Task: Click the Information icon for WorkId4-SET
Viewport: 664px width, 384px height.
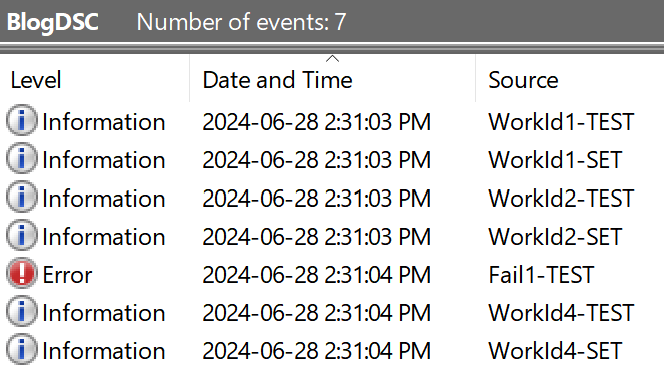Action: (22, 350)
